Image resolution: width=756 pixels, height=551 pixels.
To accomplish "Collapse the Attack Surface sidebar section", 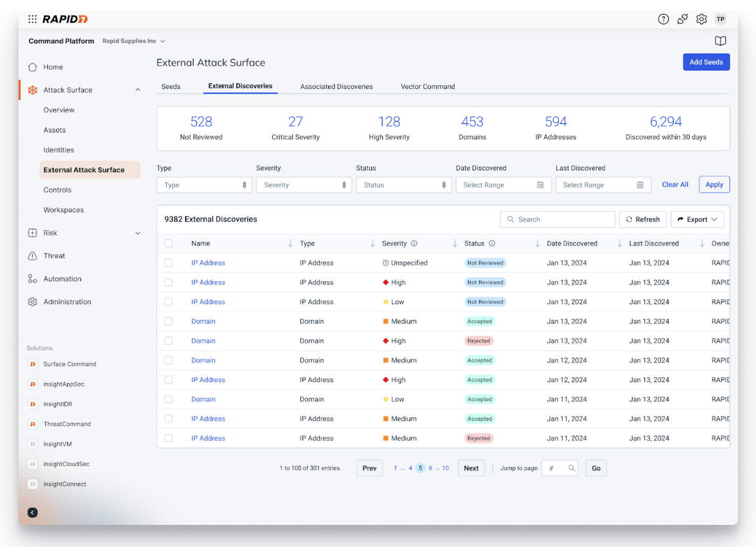I will (x=137, y=89).
